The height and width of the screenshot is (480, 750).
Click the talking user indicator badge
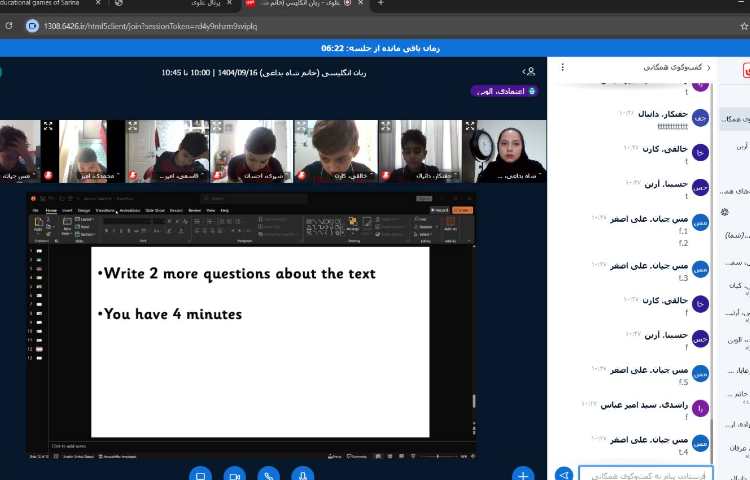(504, 91)
